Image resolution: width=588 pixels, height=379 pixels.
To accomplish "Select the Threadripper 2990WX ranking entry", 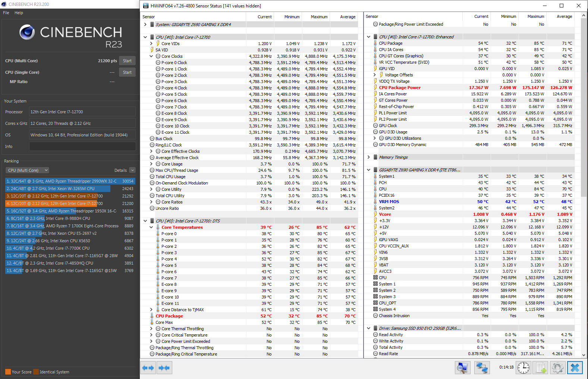I will 70,181.
